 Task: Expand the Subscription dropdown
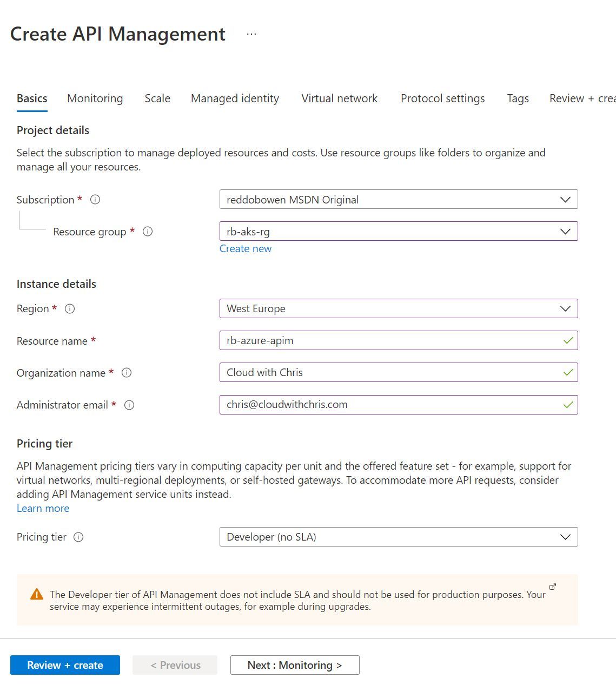(399, 199)
